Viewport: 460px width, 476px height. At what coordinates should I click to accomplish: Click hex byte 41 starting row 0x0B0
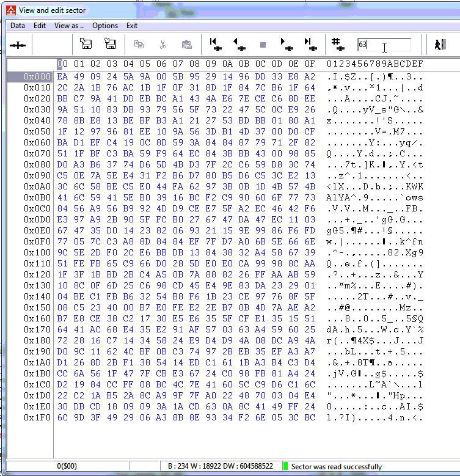click(x=62, y=197)
